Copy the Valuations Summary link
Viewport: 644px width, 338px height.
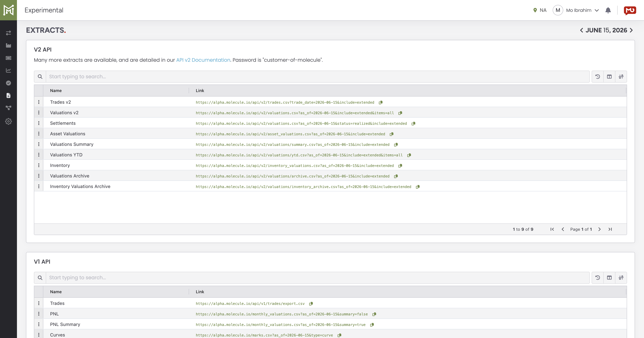(x=396, y=145)
